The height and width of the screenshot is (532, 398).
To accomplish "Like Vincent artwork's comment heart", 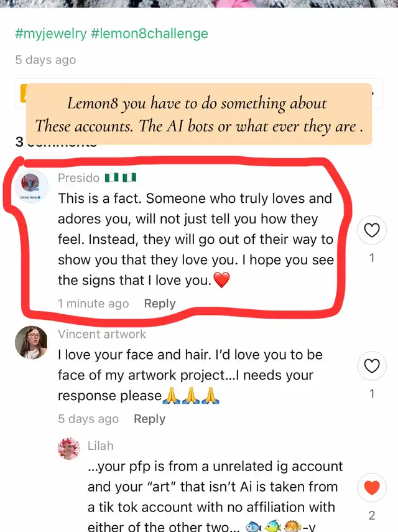I will pyautogui.click(x=371, y=366).
